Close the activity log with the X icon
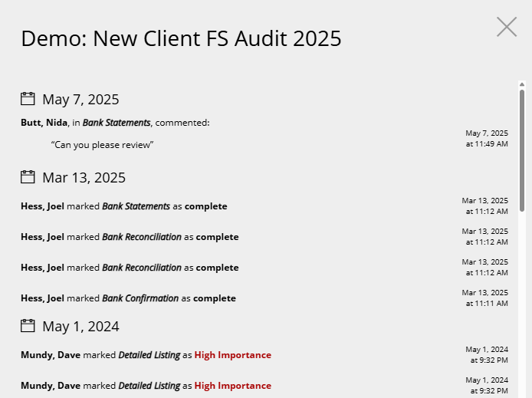This screenshot has height=398, width=532. tap(507, 27)
